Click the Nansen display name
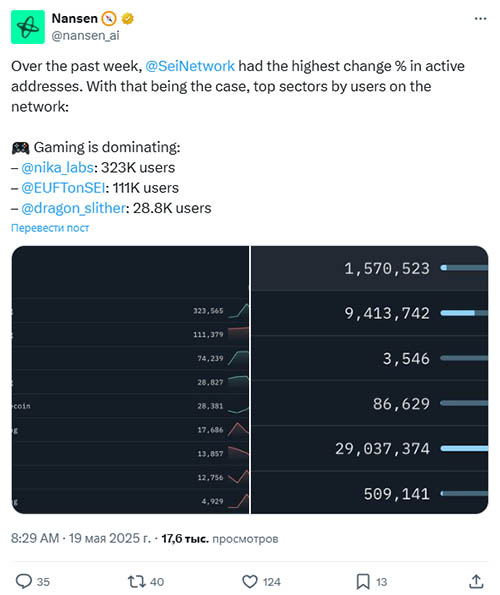500x595 pixels. click(x=75, y=18)
